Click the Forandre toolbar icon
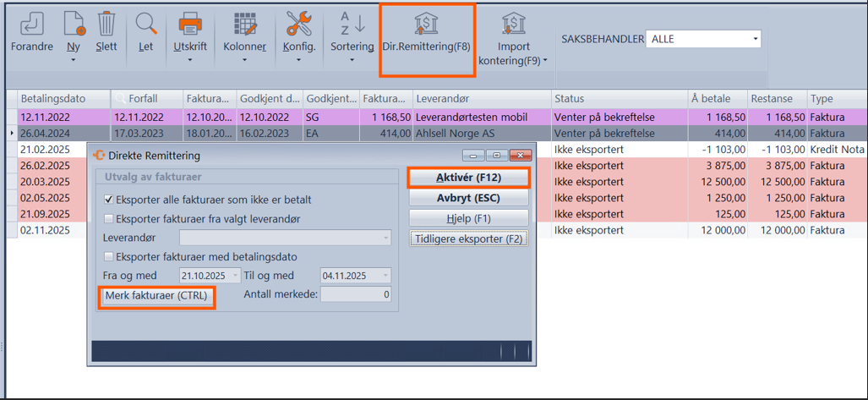868x400 pixels. (31, 24)
